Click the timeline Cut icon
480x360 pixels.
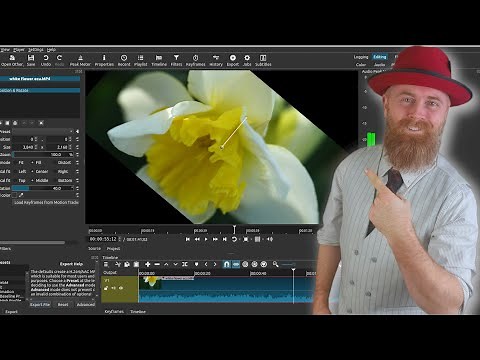click(x=118, y=264)
